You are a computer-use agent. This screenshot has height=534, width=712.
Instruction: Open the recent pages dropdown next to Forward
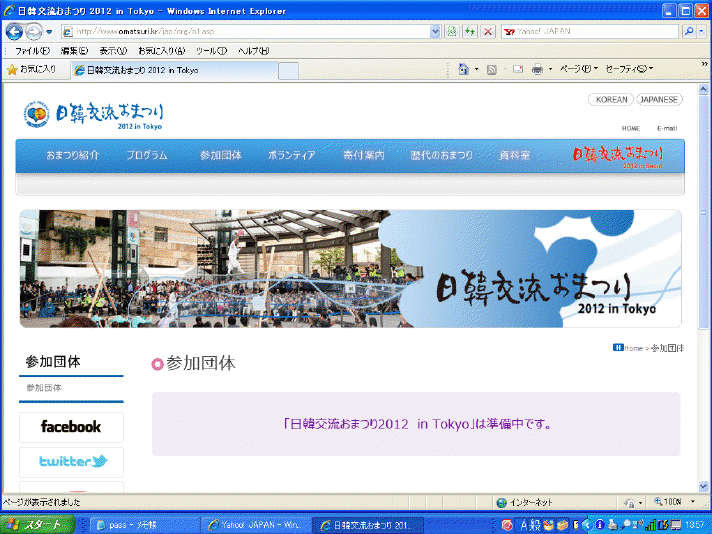49,32
